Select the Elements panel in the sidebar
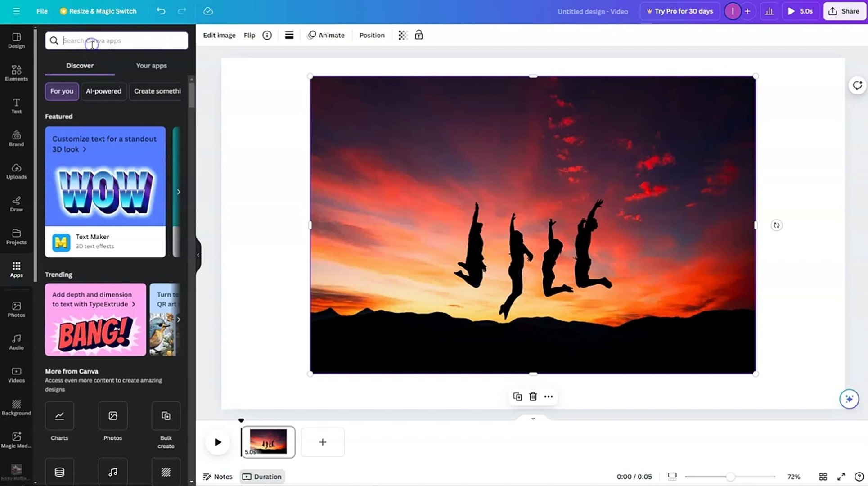 [16, 72]
